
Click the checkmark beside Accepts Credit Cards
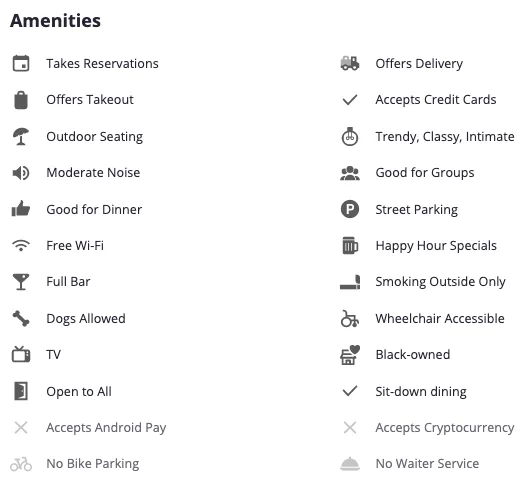[x=350, y=100]
